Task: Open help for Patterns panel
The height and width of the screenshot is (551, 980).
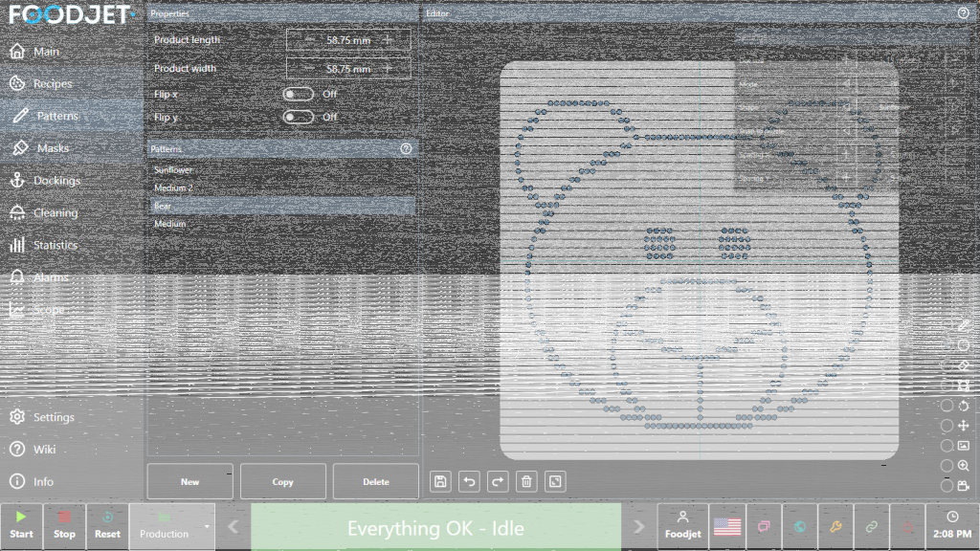Action: pos(406,148)
